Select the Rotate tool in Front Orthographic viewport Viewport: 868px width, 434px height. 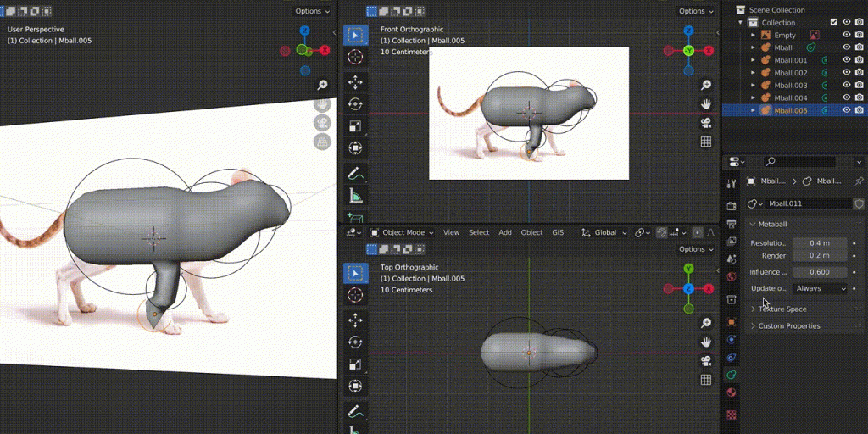tap(355, 104)
